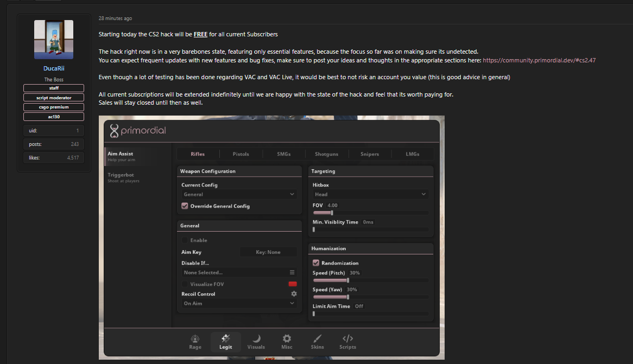Adjust the Limit Aim Time slider
The image size is (633, 364).
[x=370, y=314]
